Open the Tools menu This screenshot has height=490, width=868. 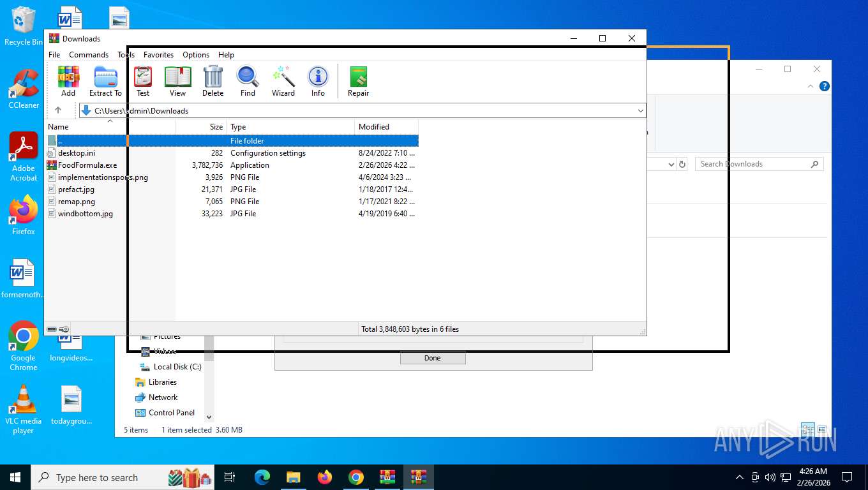click(x=126, y=55)
